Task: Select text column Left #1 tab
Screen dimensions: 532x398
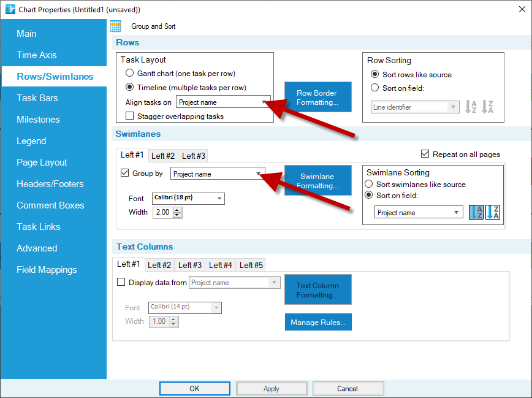Action: click(x=128, y=264)
